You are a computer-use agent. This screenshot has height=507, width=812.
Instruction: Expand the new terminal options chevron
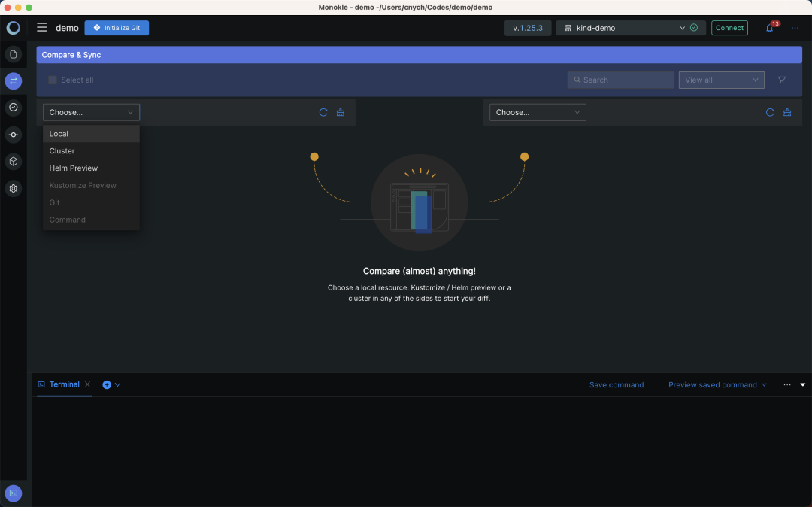click(117, 385)
